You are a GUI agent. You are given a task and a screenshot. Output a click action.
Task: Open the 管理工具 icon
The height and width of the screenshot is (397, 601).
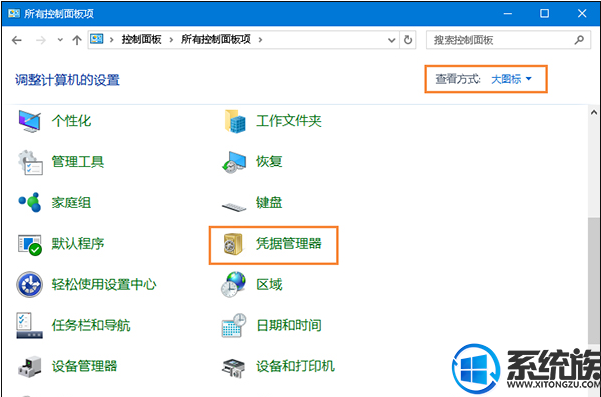click(x=30, y=162)
